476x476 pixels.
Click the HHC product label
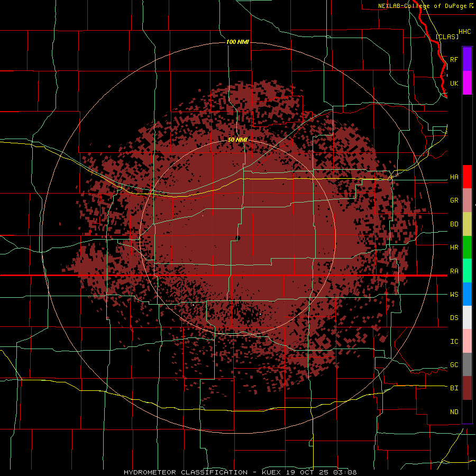(x=464, y=32)
